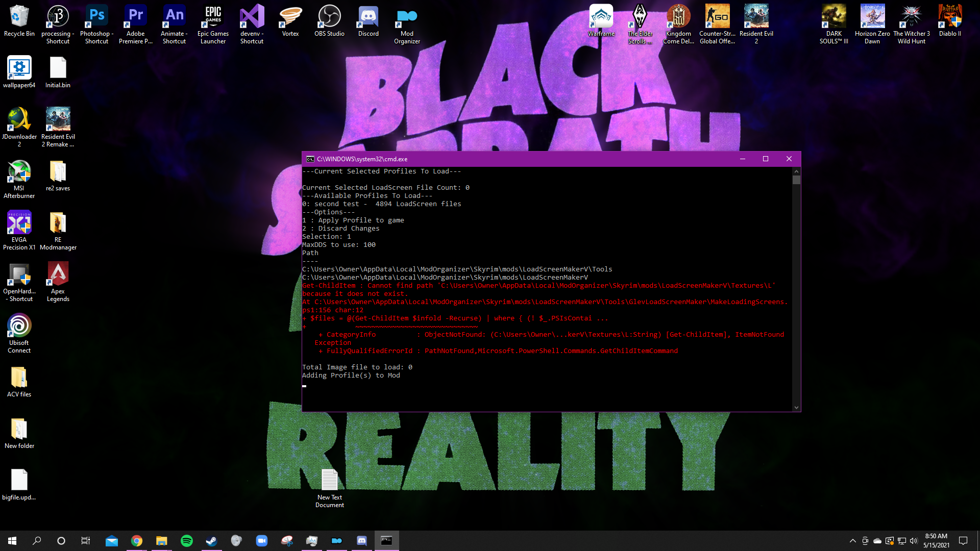Select The Witcher 3 Wild Hunt icon
This screenshot has width=980, height=551.
[x=912, y=24]
